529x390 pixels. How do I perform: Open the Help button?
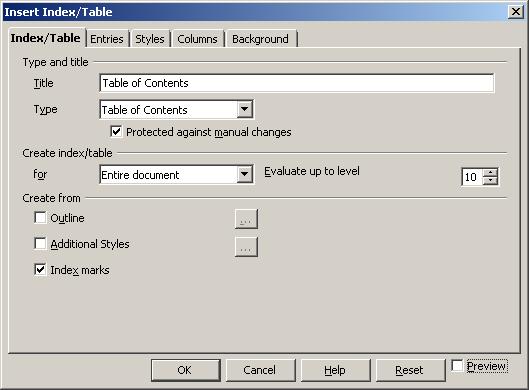[x=335, y=370]
